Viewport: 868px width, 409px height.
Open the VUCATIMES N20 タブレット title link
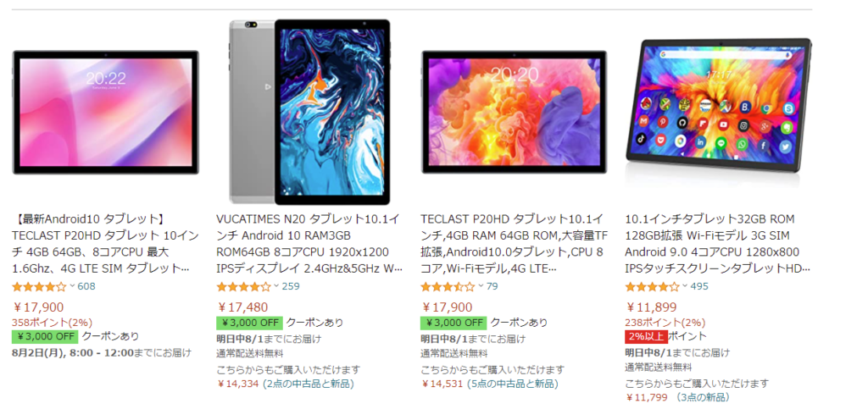[x=309, y=244]
